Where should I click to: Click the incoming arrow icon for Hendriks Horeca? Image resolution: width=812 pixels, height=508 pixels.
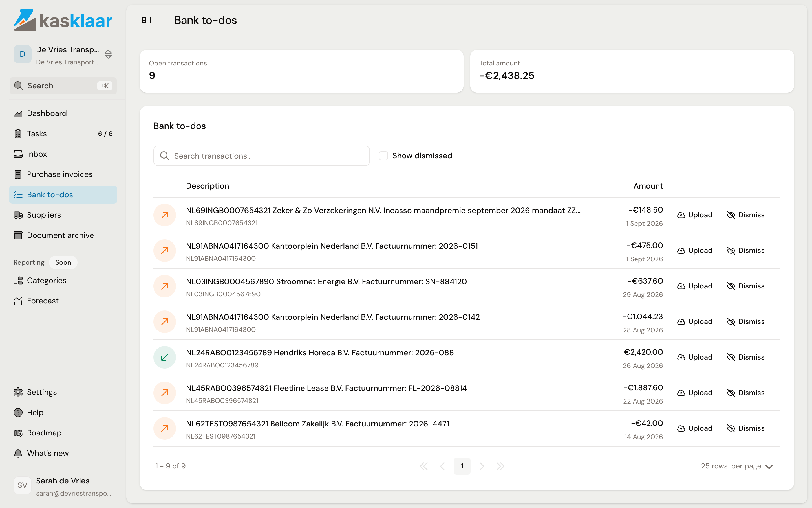164,358
